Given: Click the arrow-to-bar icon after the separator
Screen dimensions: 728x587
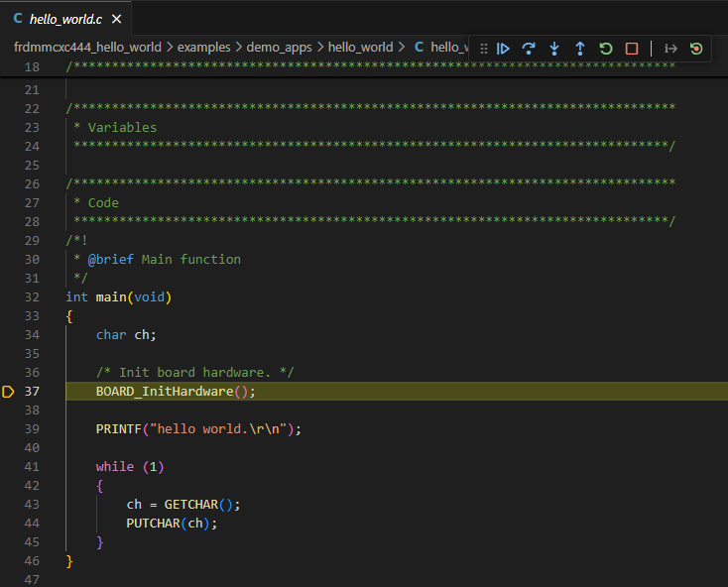Looking at the screenshot, I should click(670, 48).
